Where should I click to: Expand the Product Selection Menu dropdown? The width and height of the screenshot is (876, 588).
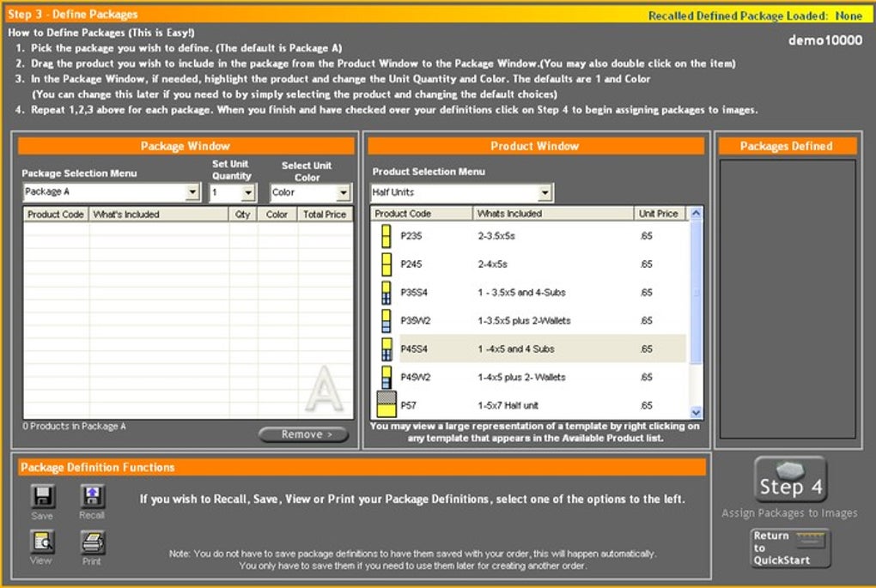coord(544,192)
